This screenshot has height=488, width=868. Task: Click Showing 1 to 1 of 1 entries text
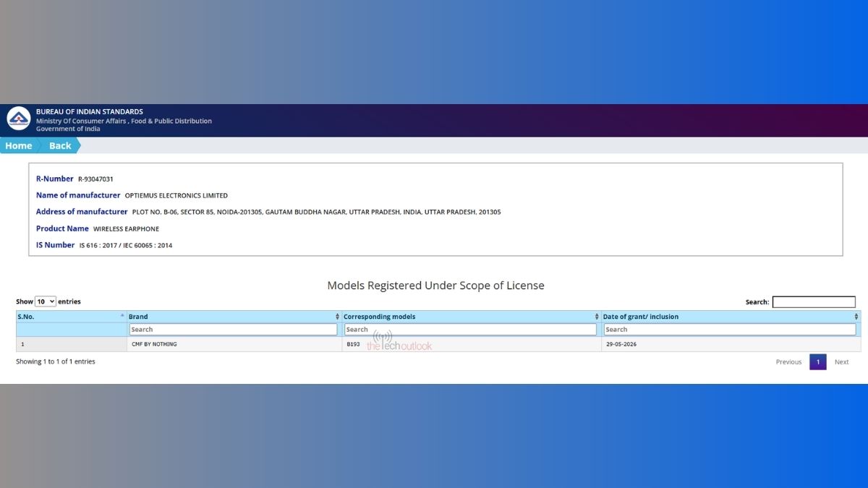pos(56,361)
